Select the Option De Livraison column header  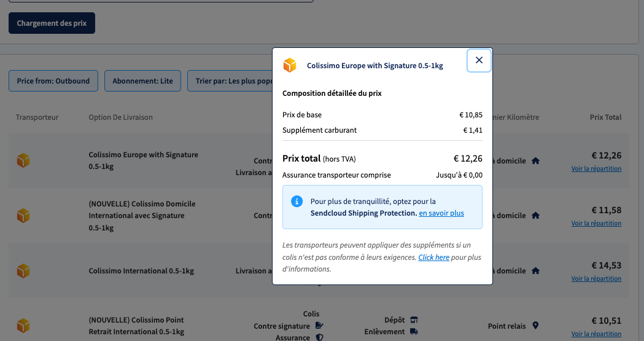(x=121, y=117)
